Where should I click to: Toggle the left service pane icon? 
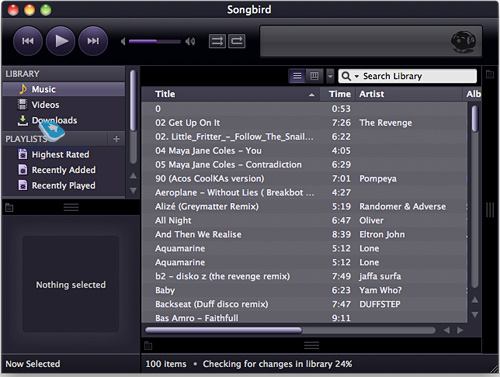(x=9, y=208)
